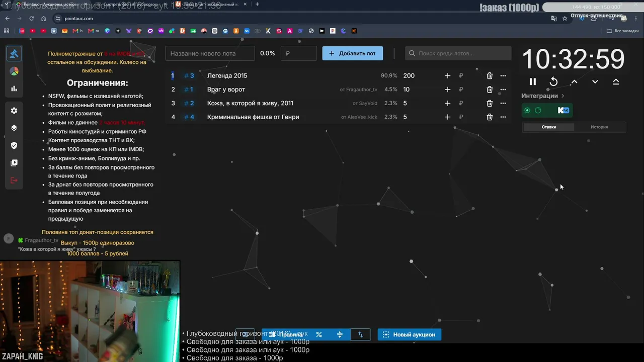The image size is (644, 362).
Task: Delete the Криминальная фишка от Генри lot
Action: point(490,117)
